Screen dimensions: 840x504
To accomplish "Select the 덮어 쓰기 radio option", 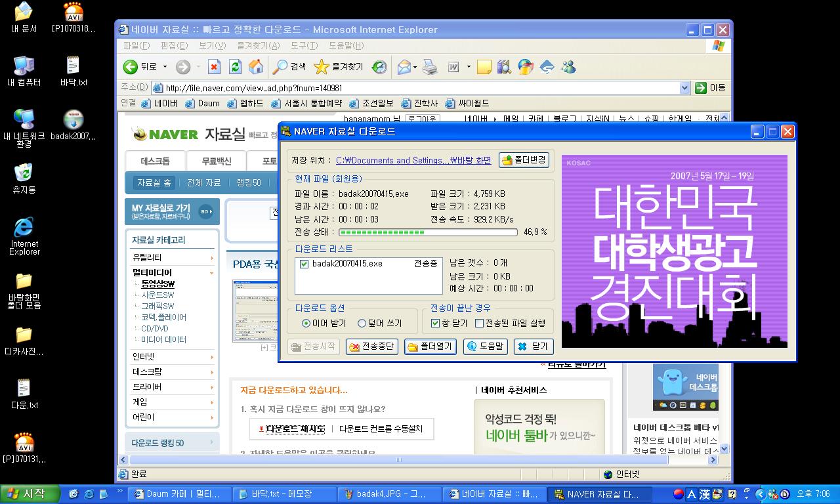I will [x=362, y=323].
